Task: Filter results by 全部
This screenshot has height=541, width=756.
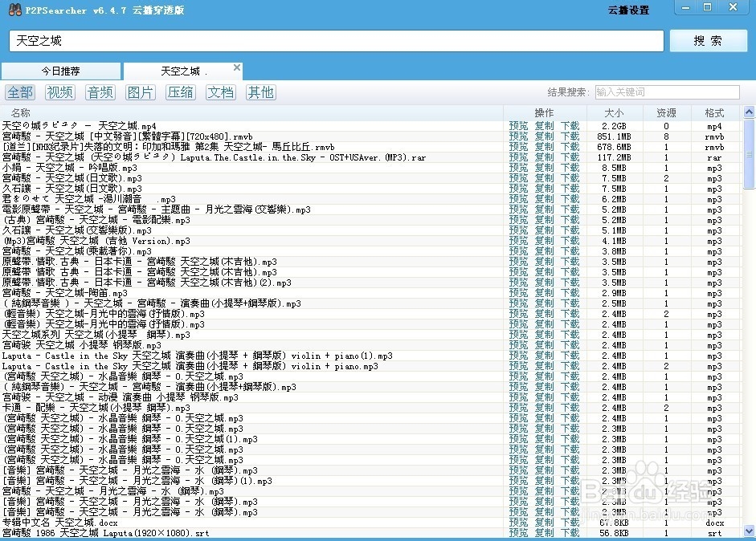Action: pyautogui.click(x=20, y=92)
